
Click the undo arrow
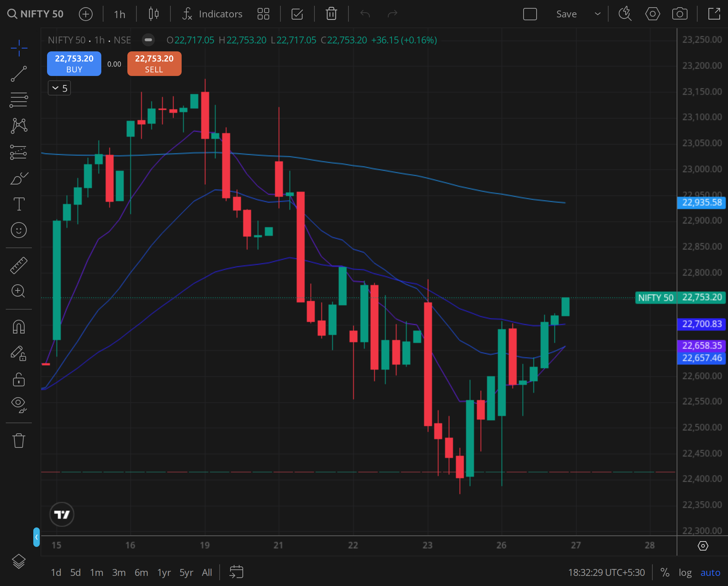coord(365,14)
